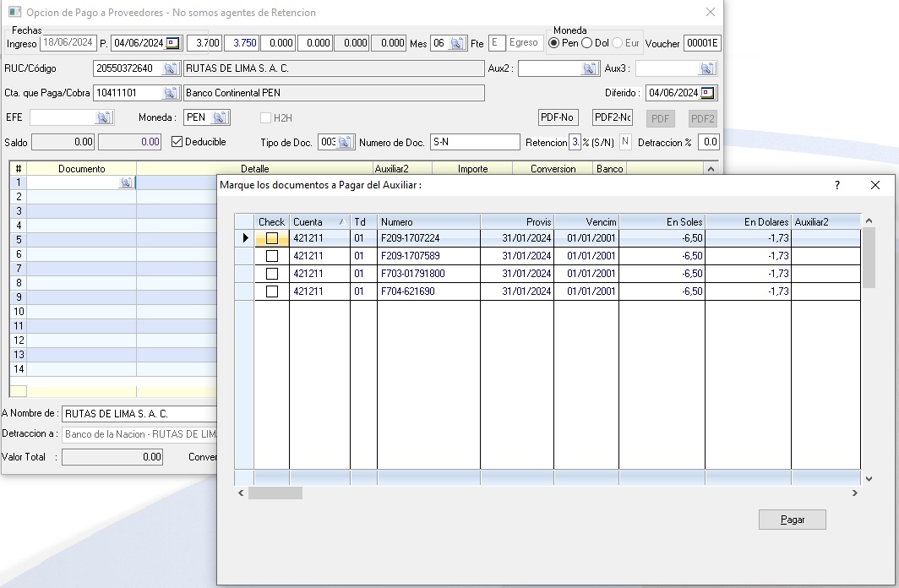Click the Fte field E
This screenshot has height=588, width=899.
[x=497, y=43]
